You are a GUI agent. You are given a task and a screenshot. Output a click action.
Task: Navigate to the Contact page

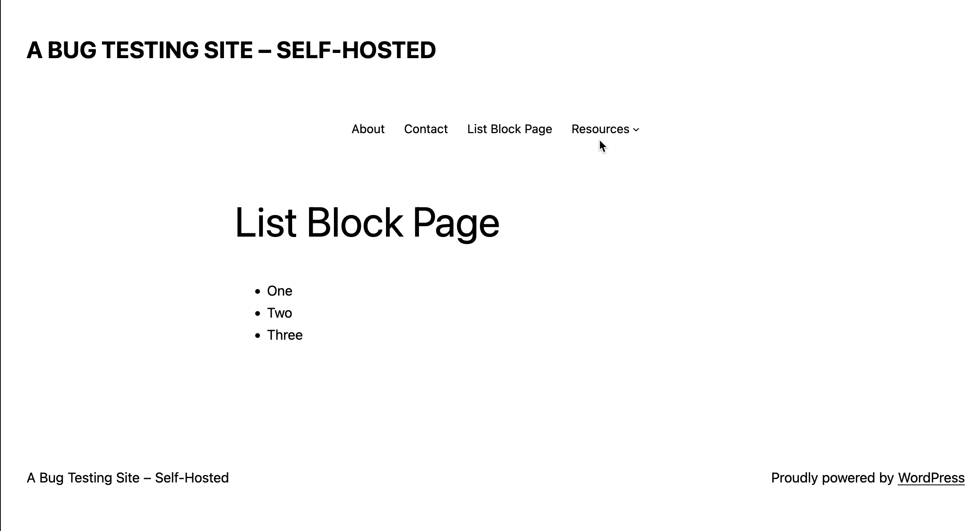[x=426, y=129]
